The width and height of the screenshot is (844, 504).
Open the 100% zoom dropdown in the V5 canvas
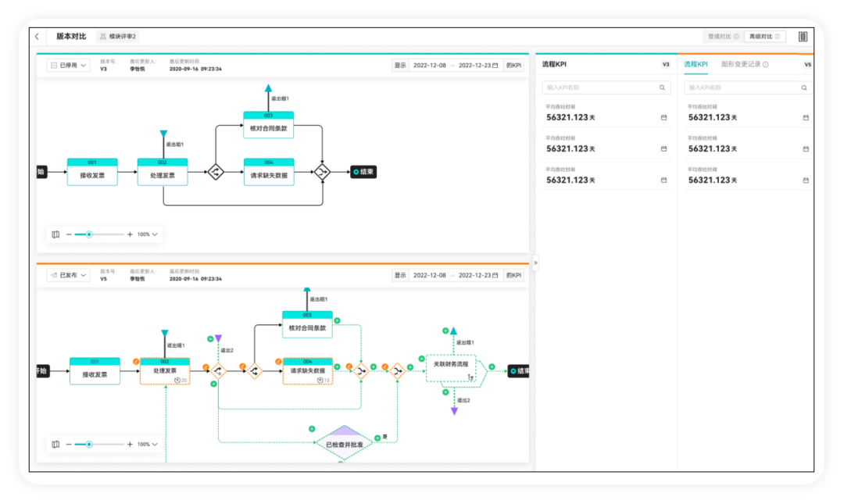[x=148, y=445]
